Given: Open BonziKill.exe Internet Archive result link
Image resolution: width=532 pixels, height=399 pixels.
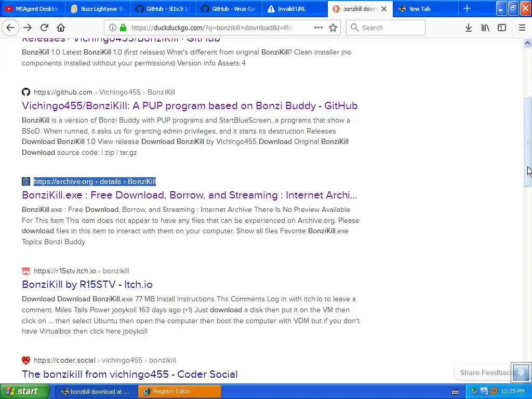Looking at the screenshot, I should click(x=189, y=195).
